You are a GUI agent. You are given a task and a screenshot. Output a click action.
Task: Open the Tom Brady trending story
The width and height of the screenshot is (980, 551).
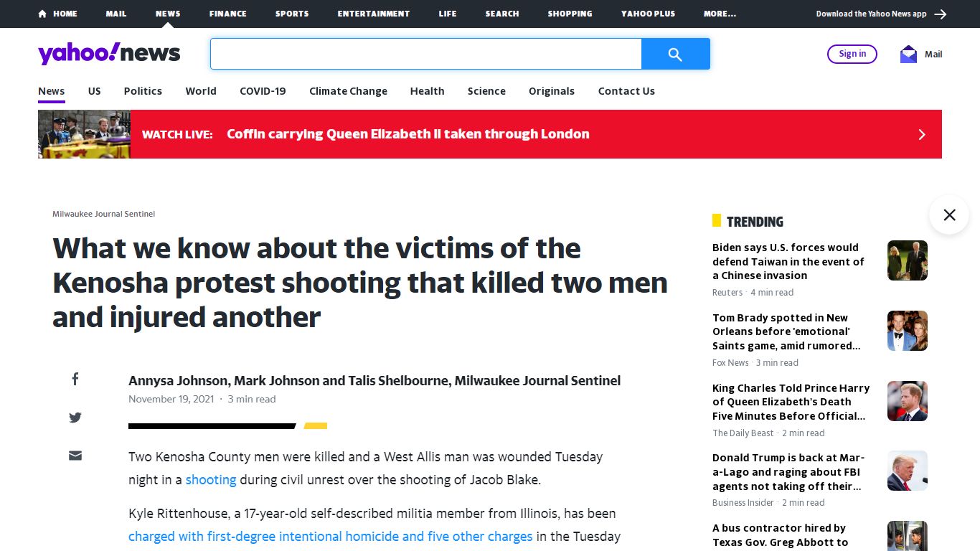pyautogui.click(x=786, y=331)
